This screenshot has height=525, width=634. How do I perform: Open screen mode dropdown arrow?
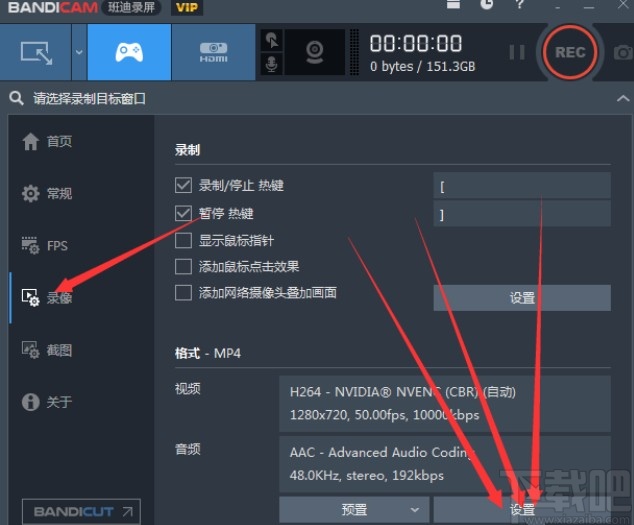tap(79, 52)
